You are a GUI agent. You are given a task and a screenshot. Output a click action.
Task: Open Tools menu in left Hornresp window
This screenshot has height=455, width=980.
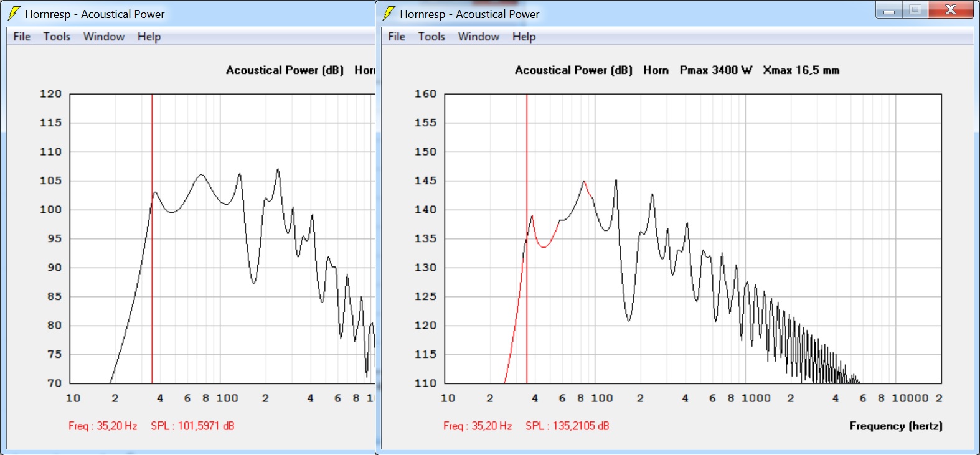click(57, 37)
